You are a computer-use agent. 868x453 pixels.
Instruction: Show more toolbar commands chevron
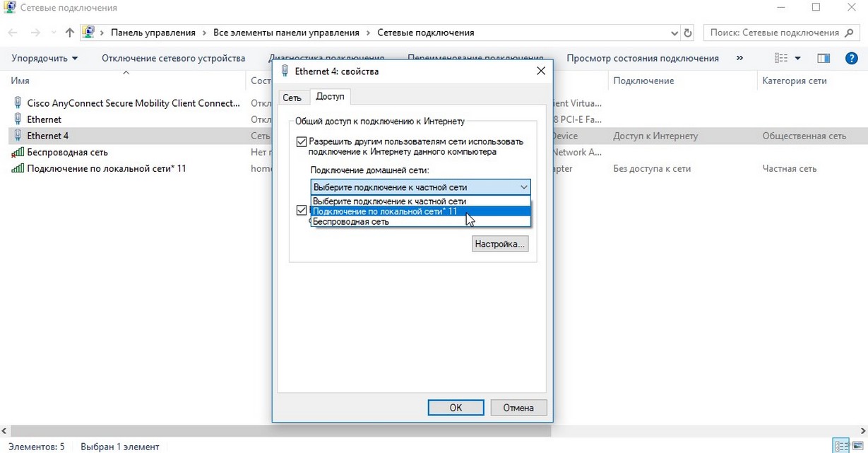739,58
